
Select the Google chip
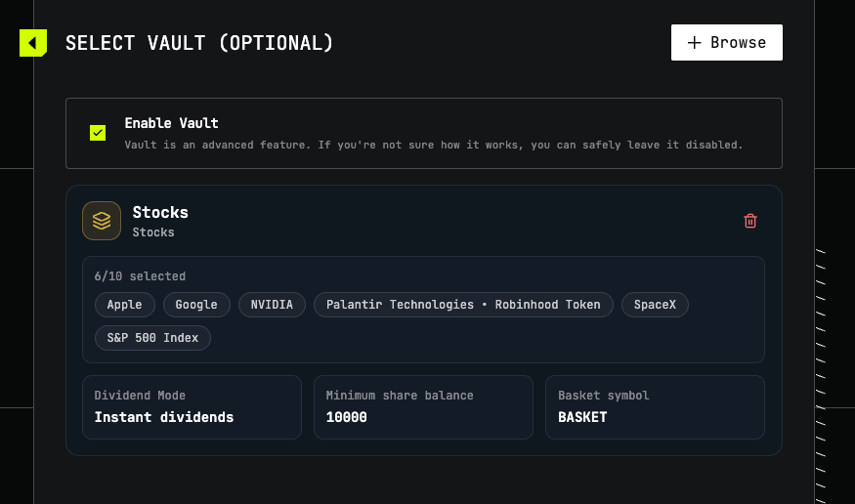[x=196, y=305]
